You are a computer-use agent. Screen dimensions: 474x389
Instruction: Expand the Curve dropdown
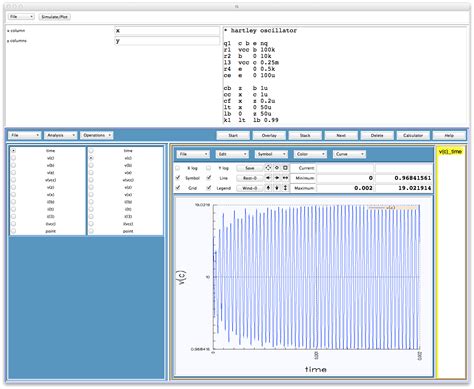(349, 154)
